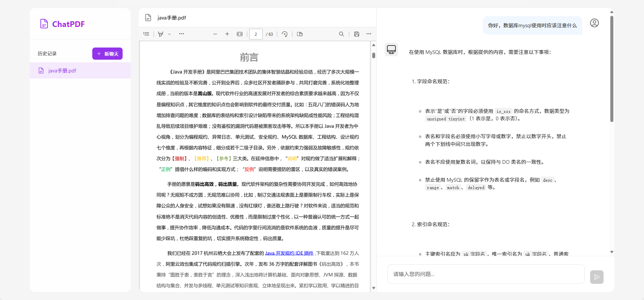Click the file icon beside history java手册.pdf

(x=41, y=70)
